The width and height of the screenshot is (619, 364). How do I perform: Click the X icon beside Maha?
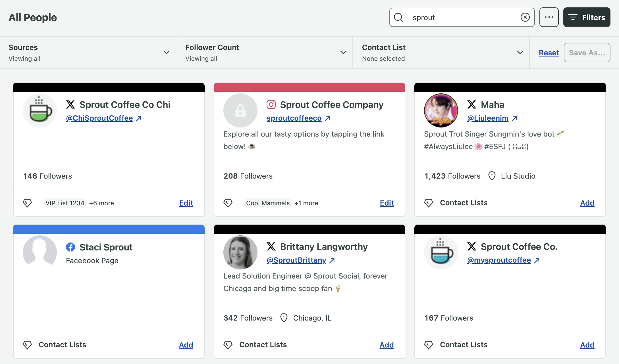pos(472,104)
